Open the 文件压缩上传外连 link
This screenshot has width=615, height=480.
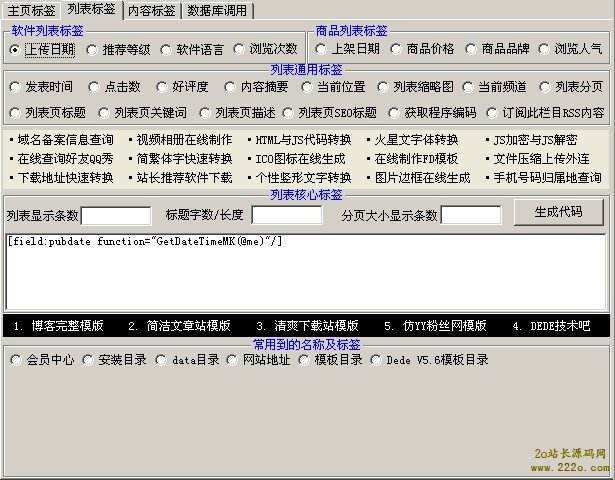click(542, 159)
